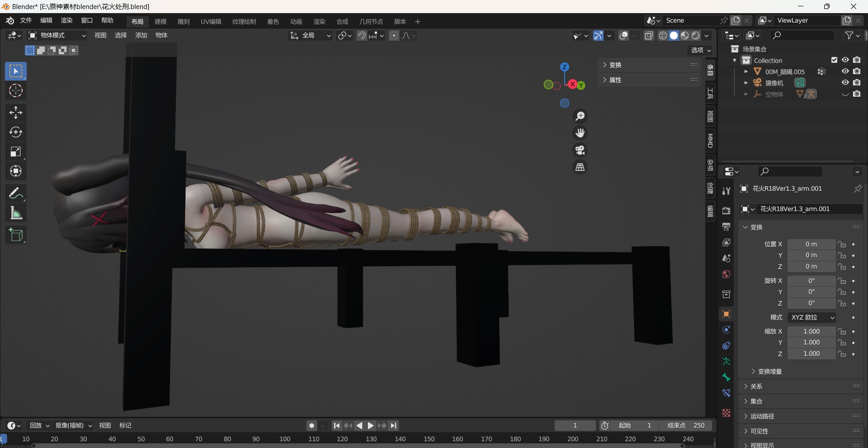Select the Add Cube tool
The image size is (868, 448).
(x=16, y=235)
